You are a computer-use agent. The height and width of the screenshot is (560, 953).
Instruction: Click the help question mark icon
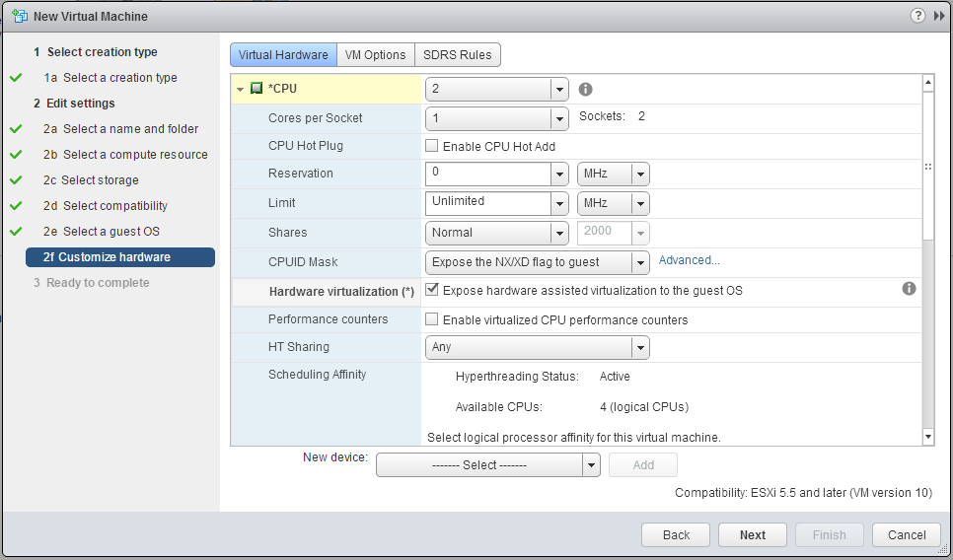(917, 16)
